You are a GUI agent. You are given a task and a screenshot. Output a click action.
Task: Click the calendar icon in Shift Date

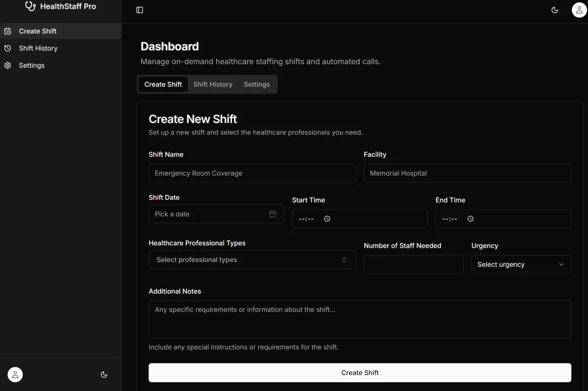click(x=273, y=214)
